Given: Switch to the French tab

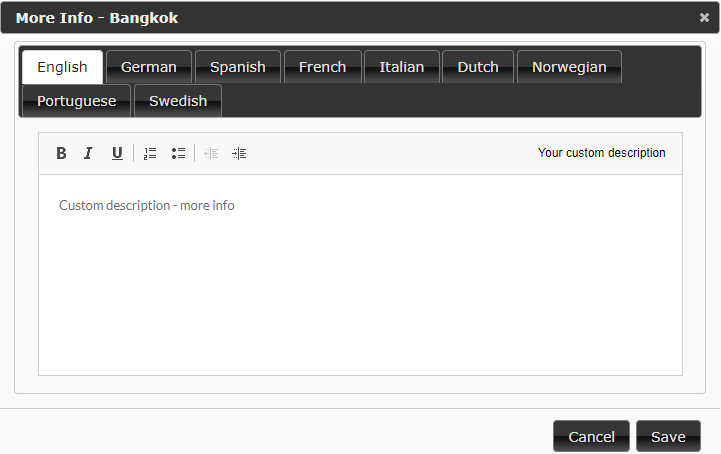Looking at the screenshot, I should (322, 67).
